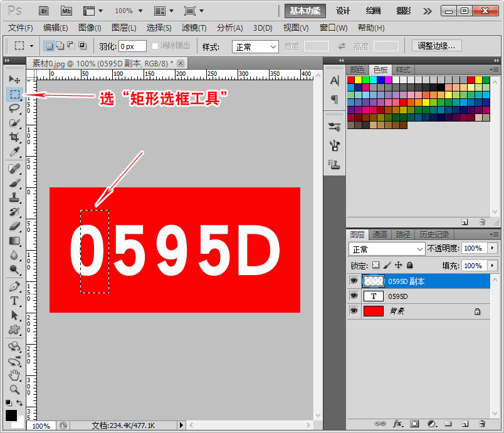
Task: Open the 样式 dropdown set to 正常
Action: [x=255, y=47]
